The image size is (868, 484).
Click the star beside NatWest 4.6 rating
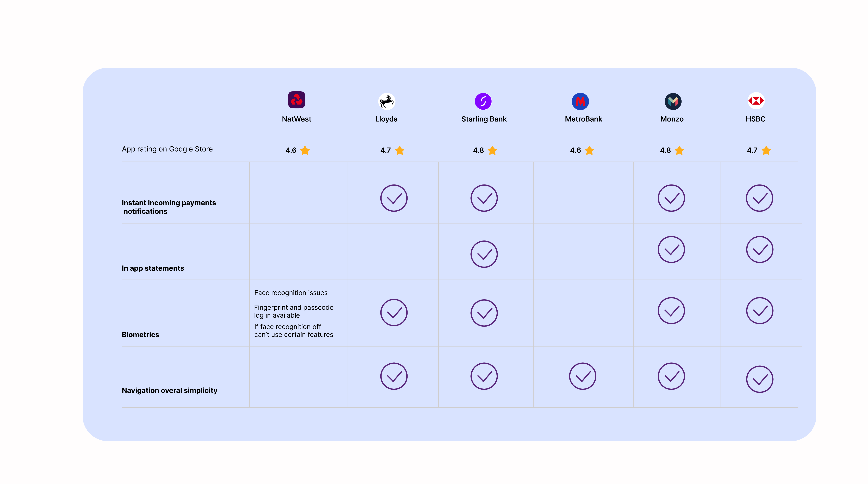[x=305, y=151]
